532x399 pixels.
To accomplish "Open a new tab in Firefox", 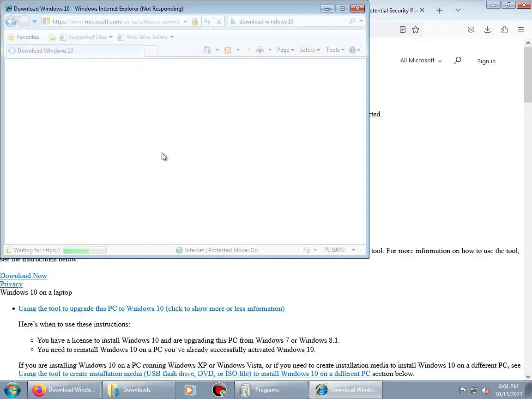I will (439, 11).
